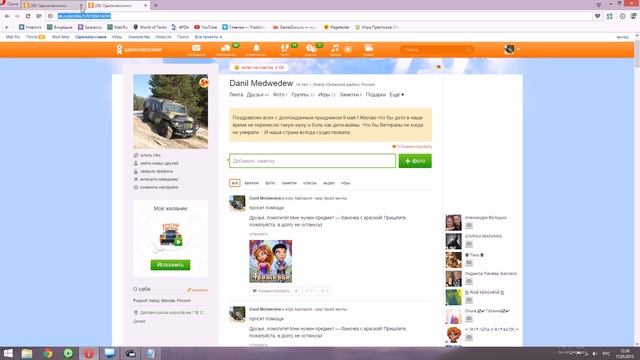The image size is (640, 360).
Task: Open the Guests footprints icon
Action: pos(284,48)
